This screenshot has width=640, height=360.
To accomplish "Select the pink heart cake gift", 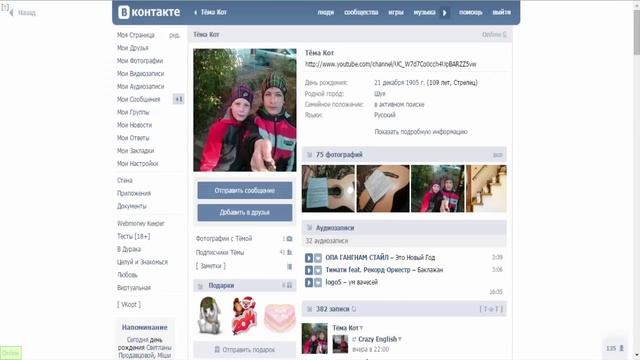I will (280, 317).
